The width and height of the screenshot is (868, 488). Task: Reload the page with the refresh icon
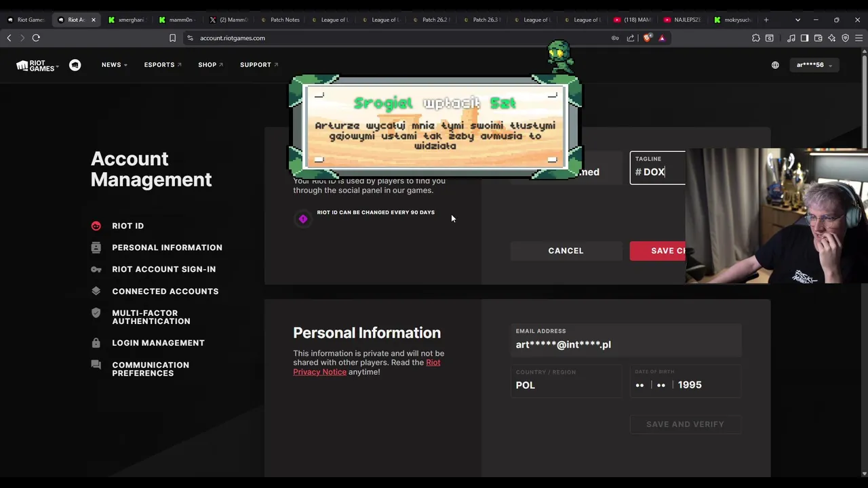(36, 38)
